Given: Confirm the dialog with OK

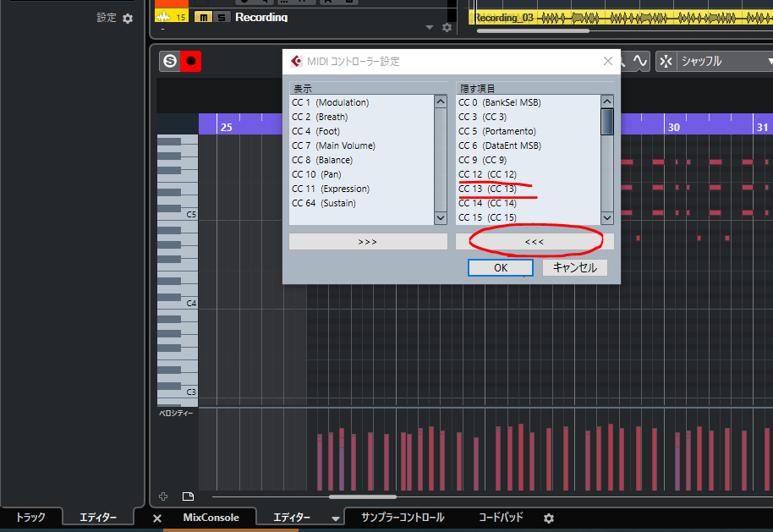Looking at the screenshot, I should pyautogui.click(x=501, y=268).
